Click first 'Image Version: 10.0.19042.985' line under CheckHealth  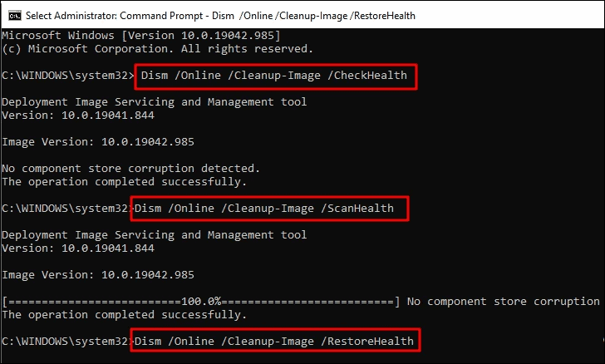point(98,142)
